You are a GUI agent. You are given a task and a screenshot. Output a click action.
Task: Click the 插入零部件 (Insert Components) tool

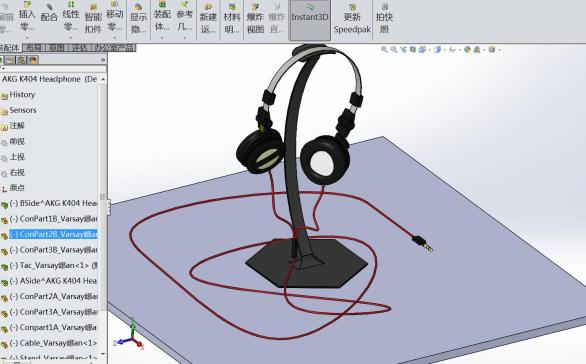point(27,17)
